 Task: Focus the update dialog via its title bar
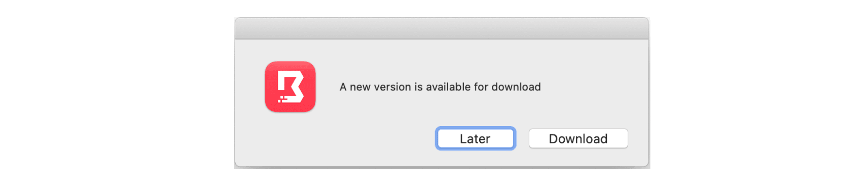pyautogui.click(x=442, y=28)
